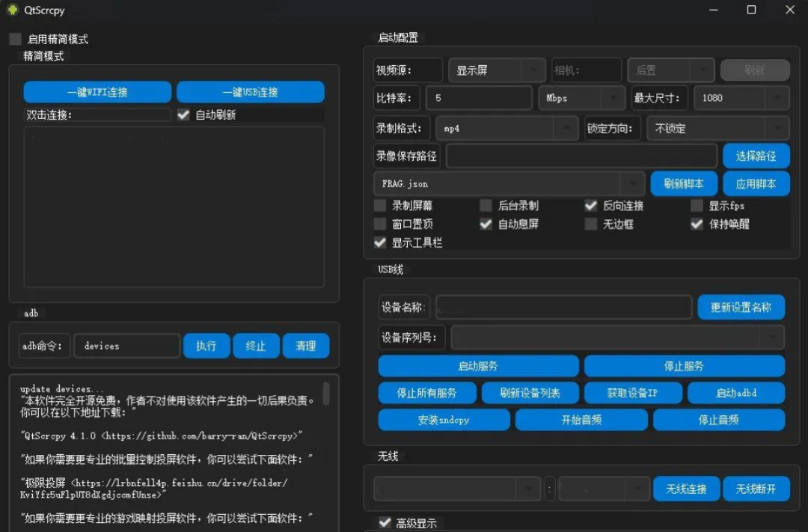Toggle the 自动息屏 checkbox

coord(486,224)
